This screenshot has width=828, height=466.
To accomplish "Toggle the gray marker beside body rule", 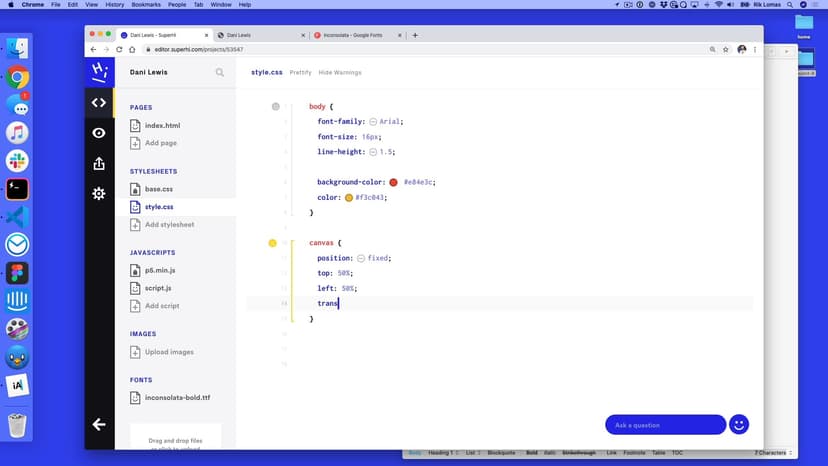I will (x=276, y=106).
